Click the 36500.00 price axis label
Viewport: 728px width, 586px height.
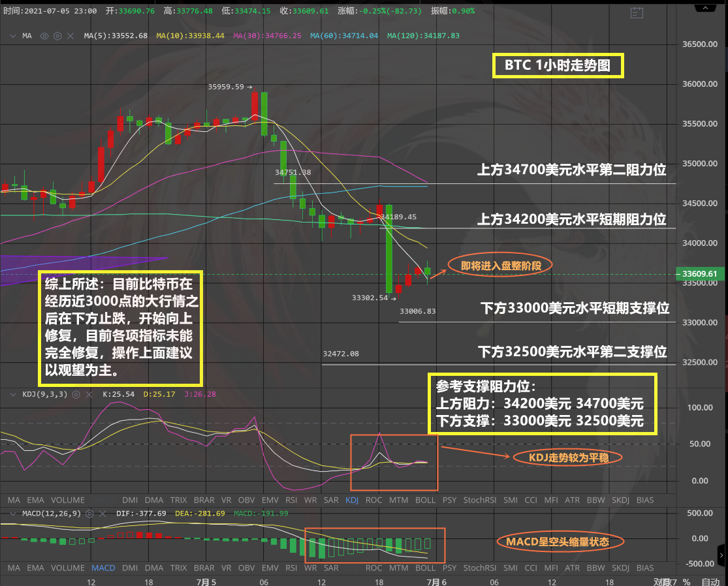700,44
